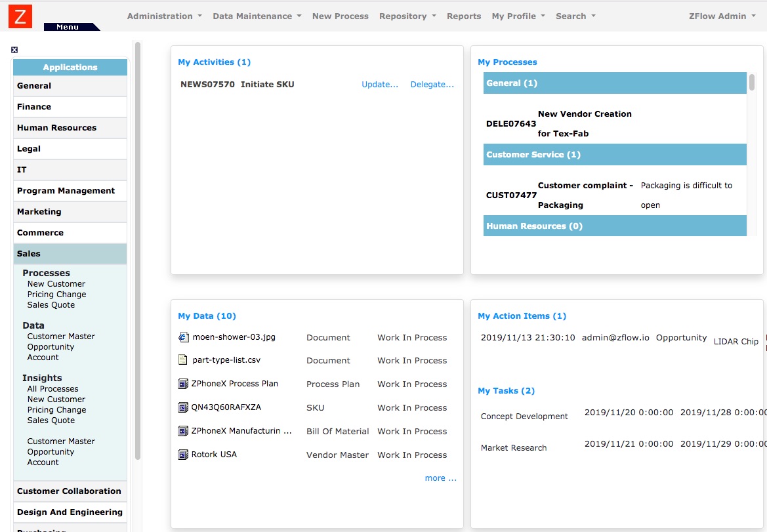This screenshot has width=767, height=532.
Task: Open the Repository dropdown
Action: click(x=407, y=16)
